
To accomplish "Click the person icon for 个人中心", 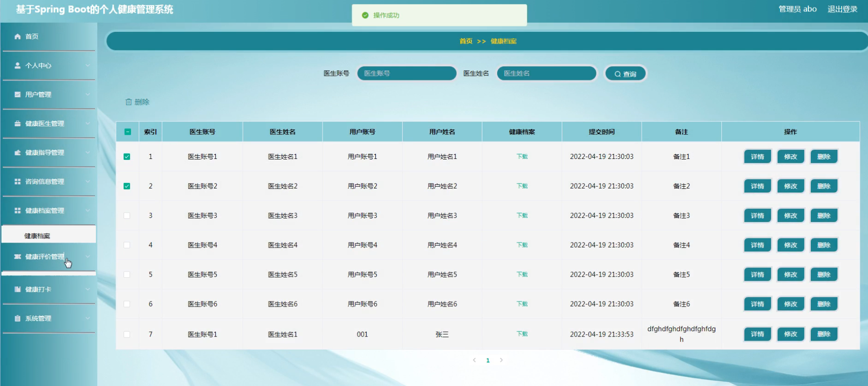I will [x=17, y=65].
